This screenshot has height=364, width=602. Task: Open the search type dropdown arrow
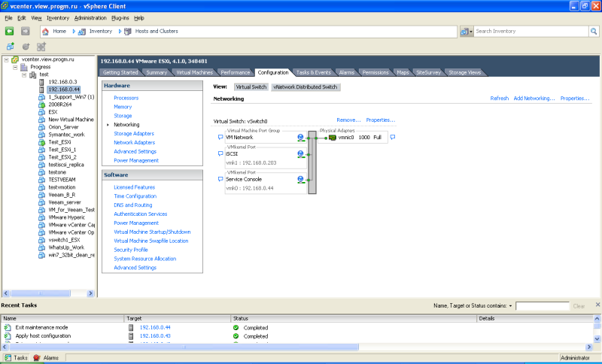tap(471, 32)
